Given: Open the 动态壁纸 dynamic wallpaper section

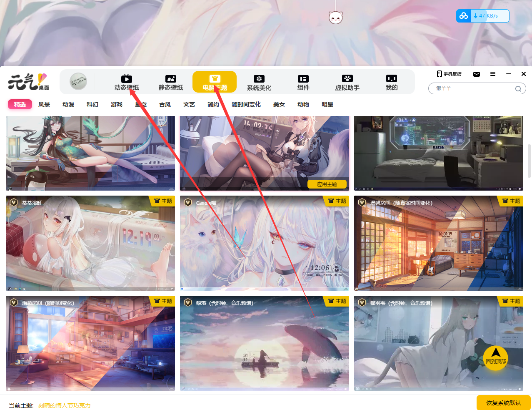Looking at the screenshot, I should pos(127,82).
